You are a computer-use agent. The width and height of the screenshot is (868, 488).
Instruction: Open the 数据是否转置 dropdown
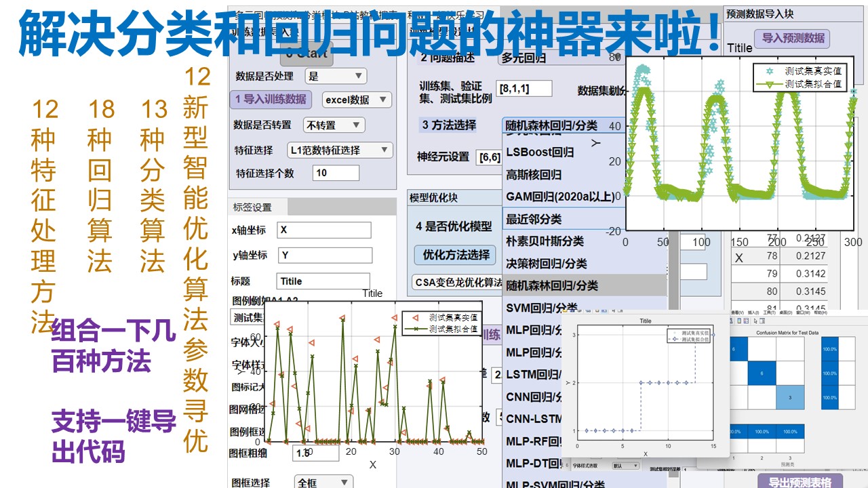[334, 125]
